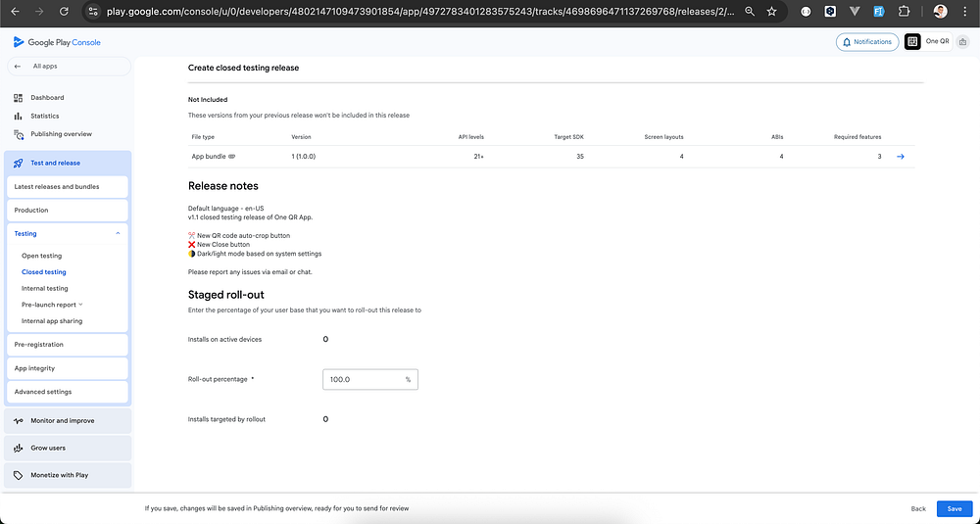Image resolution: width=980 pixels, height=524 pixels.
Task: Click the App bundle details arrow
Action: point(901,157)
